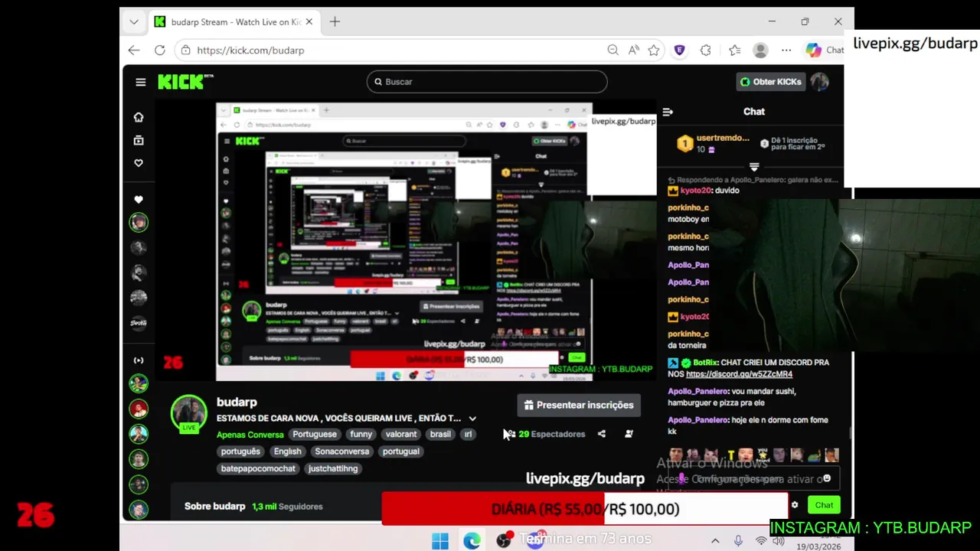The width and height of the screenshot is (980, 551).
Task: Collapse the chat panel with the arrow icon
Action: (x=668, y=112)
